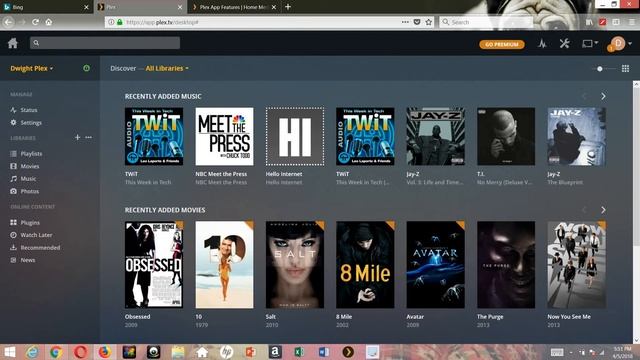
Task: Open Settings in the sidebar
Action: tap(31, 122)
